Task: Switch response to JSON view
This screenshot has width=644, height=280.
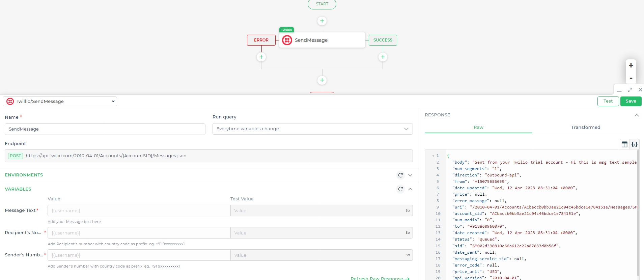Action: [634, 144]
